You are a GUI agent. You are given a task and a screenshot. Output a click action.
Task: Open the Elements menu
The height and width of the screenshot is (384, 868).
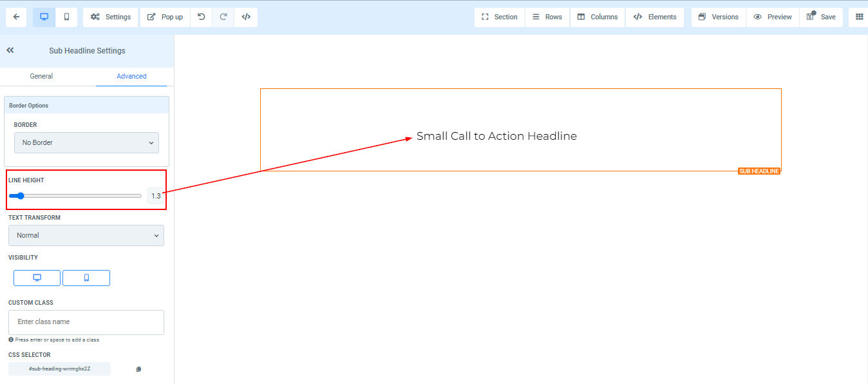(655, 17)
